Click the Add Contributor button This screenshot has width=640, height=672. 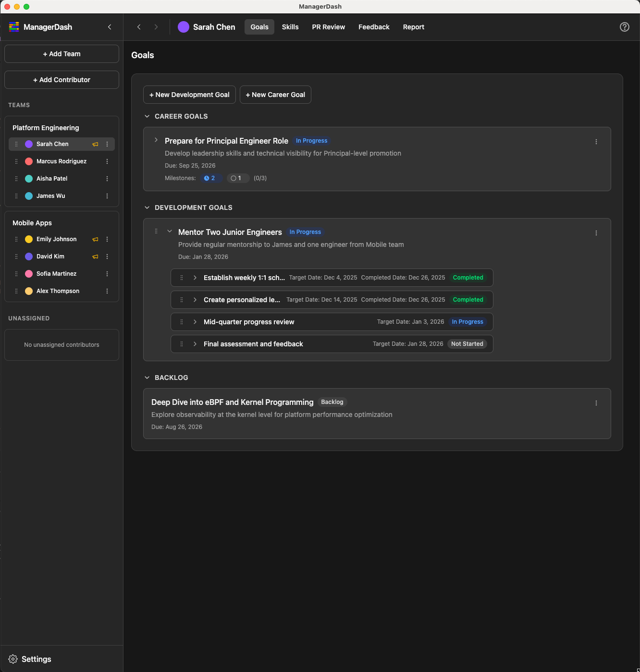click(x=62, y=80)
